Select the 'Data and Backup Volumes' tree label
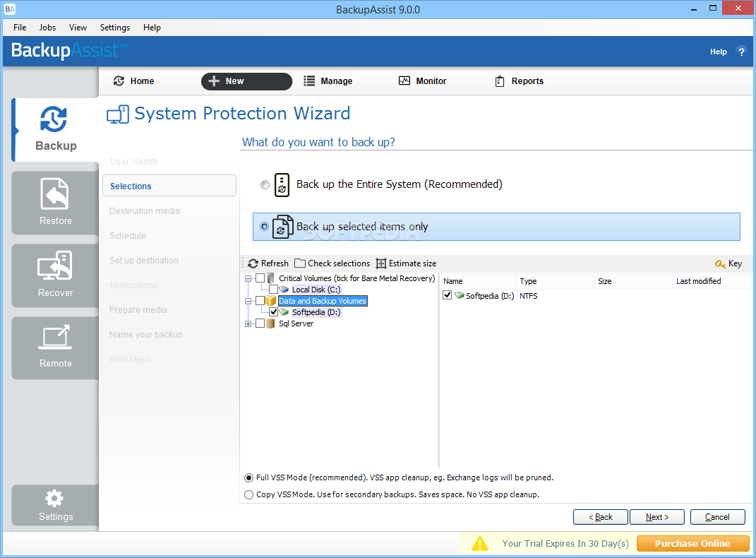 click(323, 301)
